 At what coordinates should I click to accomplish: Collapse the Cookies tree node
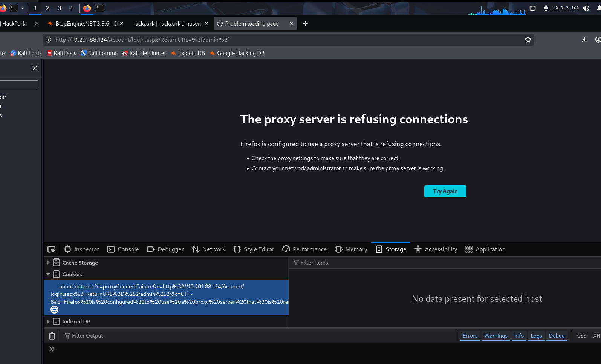point(48,274)
